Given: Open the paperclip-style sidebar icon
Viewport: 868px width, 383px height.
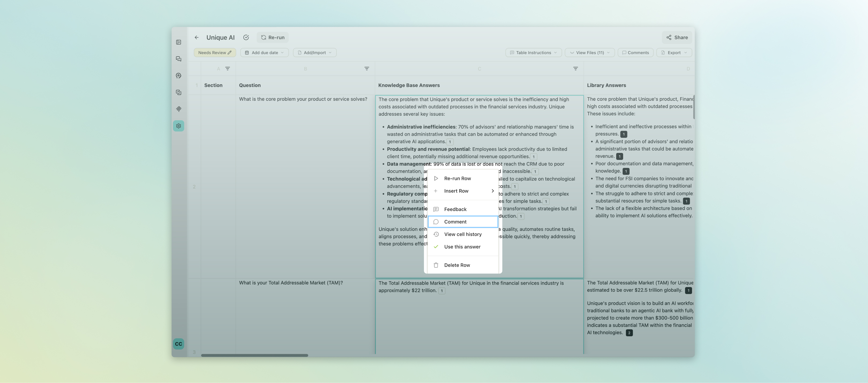Looking at the screenshot, I should (x=179, y=109).
